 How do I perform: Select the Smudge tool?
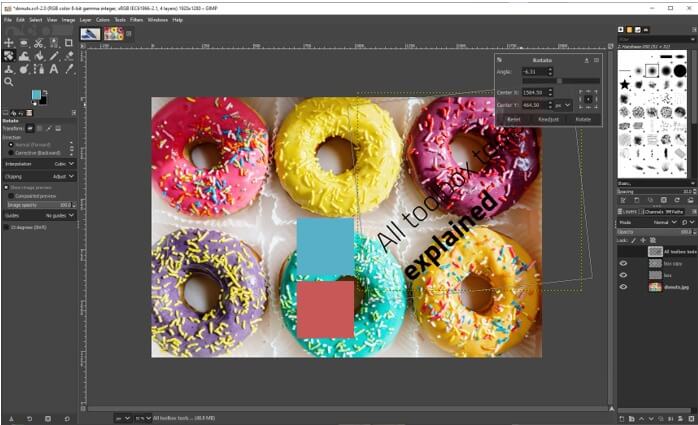pos(24,69)
